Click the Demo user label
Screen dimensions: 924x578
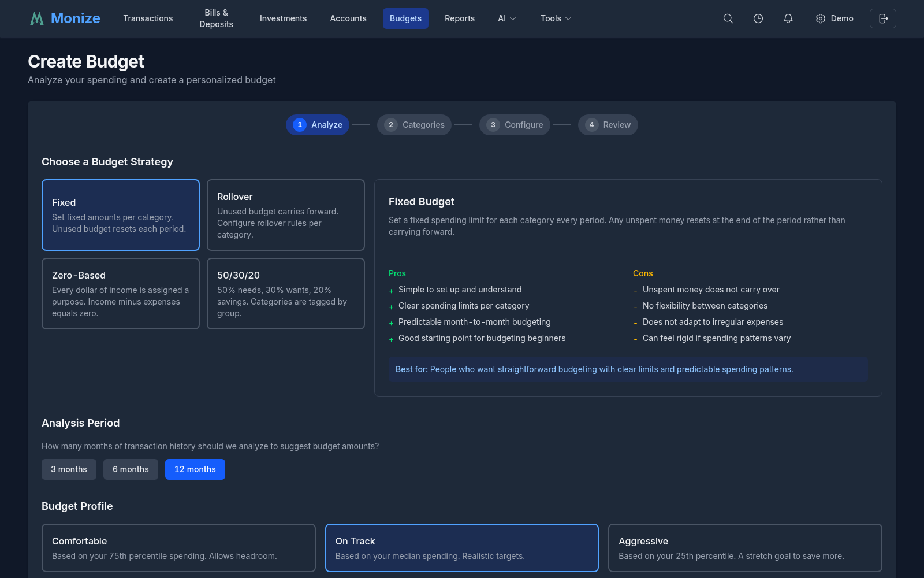(842, 18)
